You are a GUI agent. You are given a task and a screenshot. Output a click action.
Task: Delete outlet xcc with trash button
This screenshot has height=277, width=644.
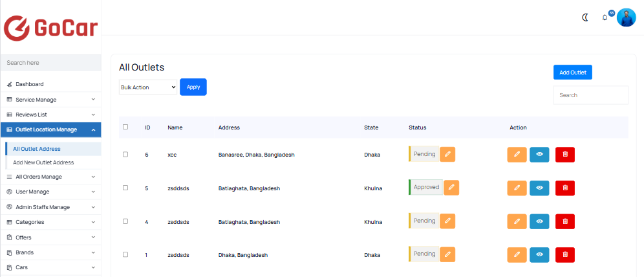565,155
